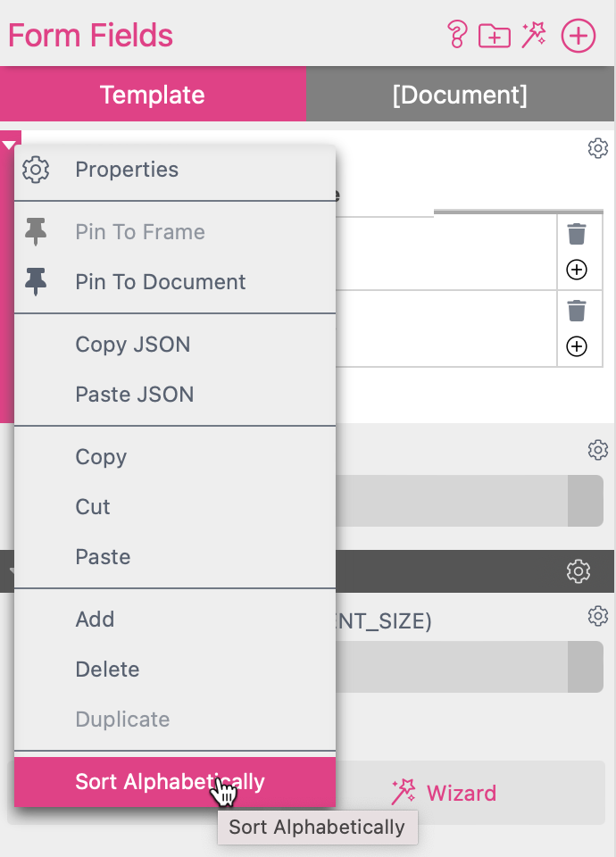
Task: Select Pin To Document in the menu
Action: click(160, 281)
